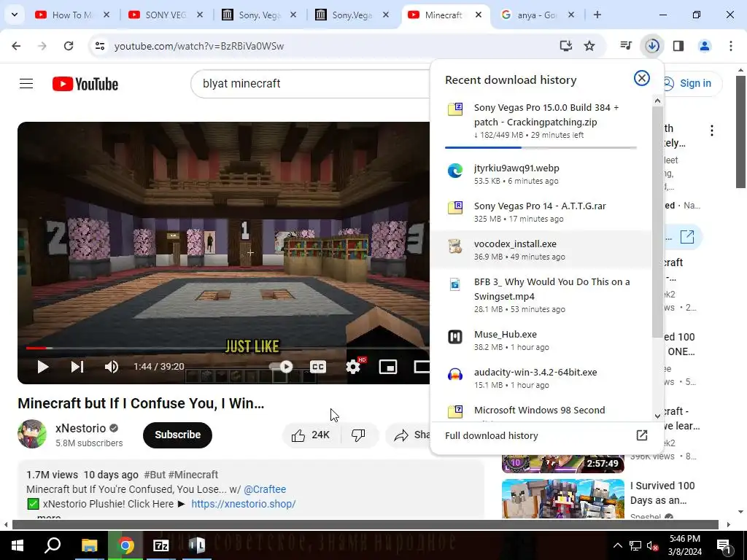The width and height of the screenshot is (747, 560).
Task: Toggle the autoplay switch in player
Action: [282, 367]
